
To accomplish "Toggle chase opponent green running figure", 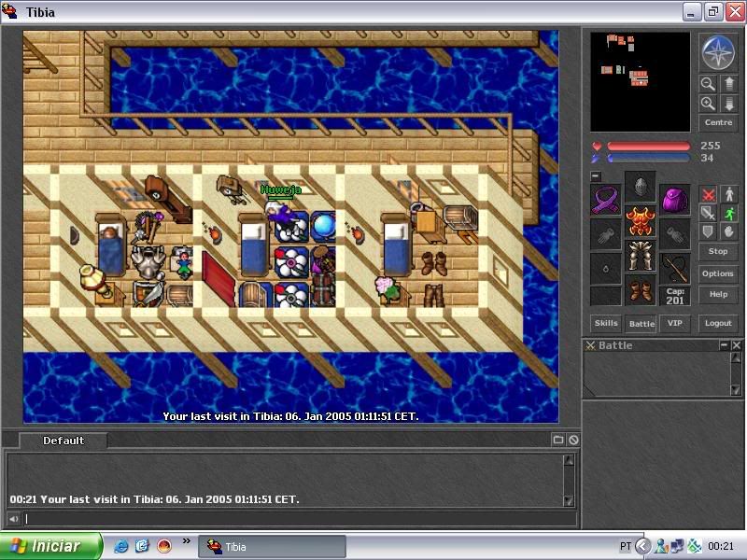I will tap(729, 213).
